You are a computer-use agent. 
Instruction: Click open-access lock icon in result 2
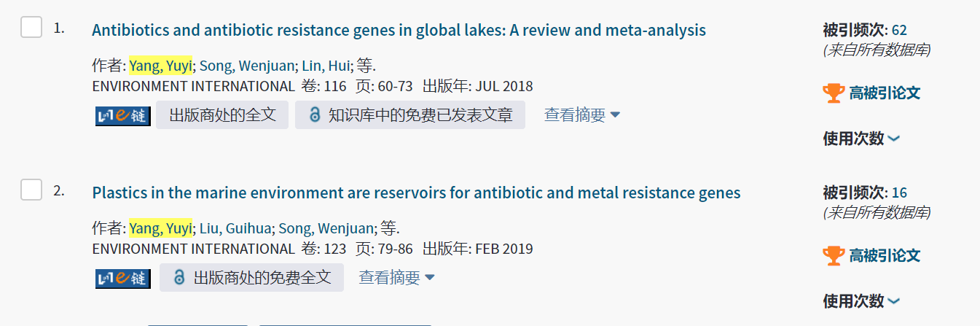tap(179, 278)
